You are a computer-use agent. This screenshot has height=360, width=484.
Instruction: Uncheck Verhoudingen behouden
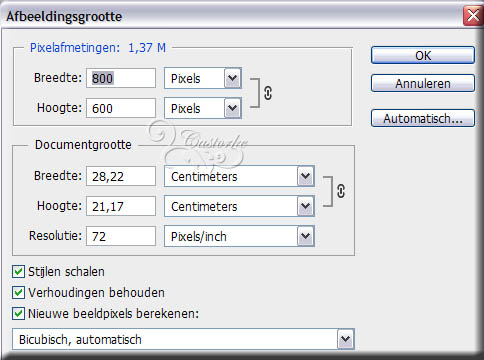18,293
